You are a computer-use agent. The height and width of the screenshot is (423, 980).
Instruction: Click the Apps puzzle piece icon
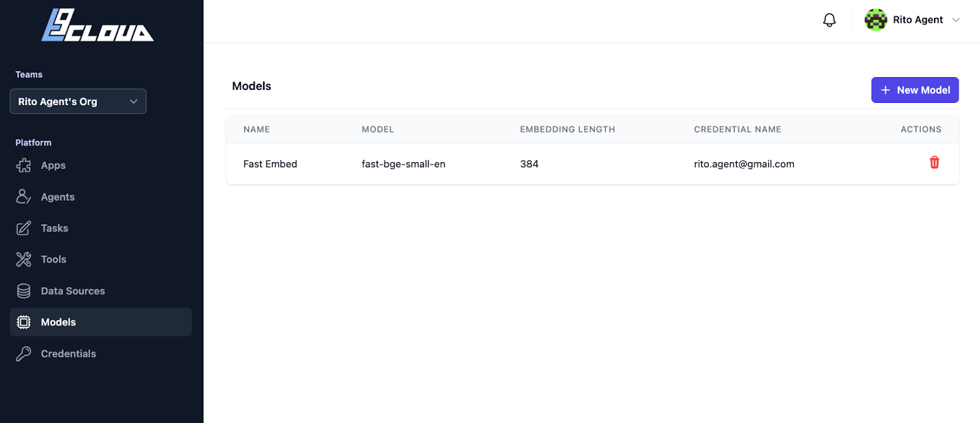(24, 165)
